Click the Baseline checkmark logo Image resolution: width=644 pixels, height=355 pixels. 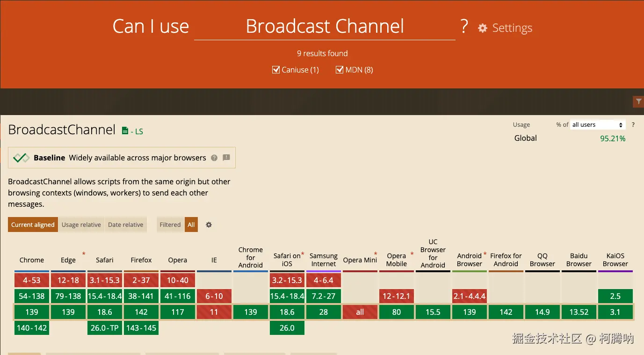[21, 158]
